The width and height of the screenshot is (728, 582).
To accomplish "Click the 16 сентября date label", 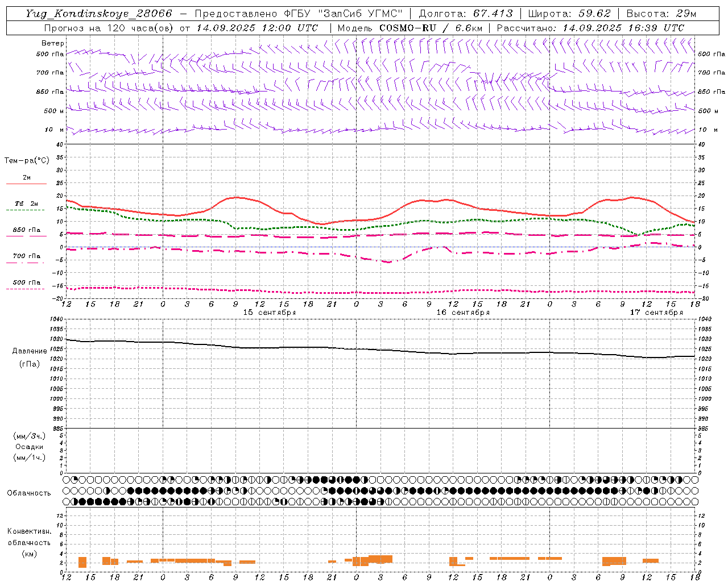I will 463,313.
